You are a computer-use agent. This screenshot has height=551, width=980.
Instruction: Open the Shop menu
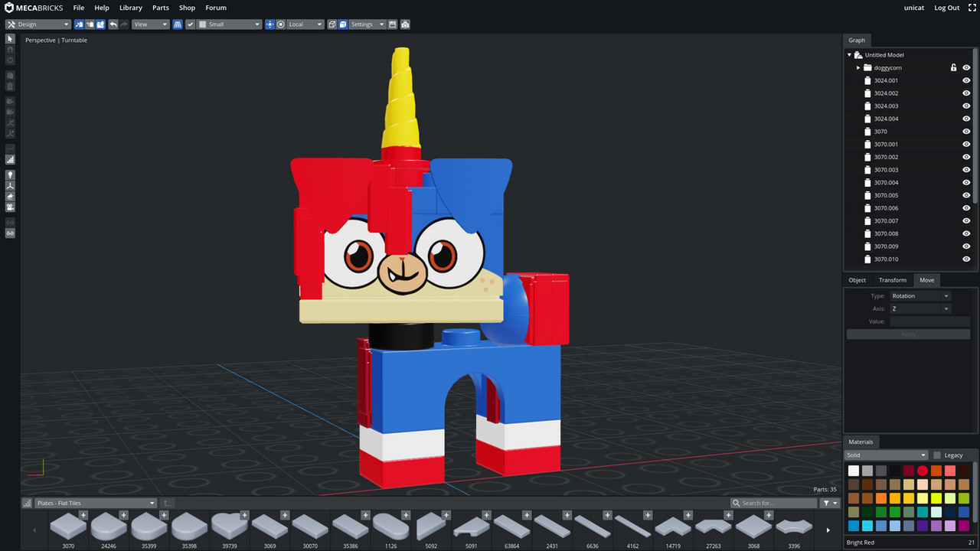[187, 8]
